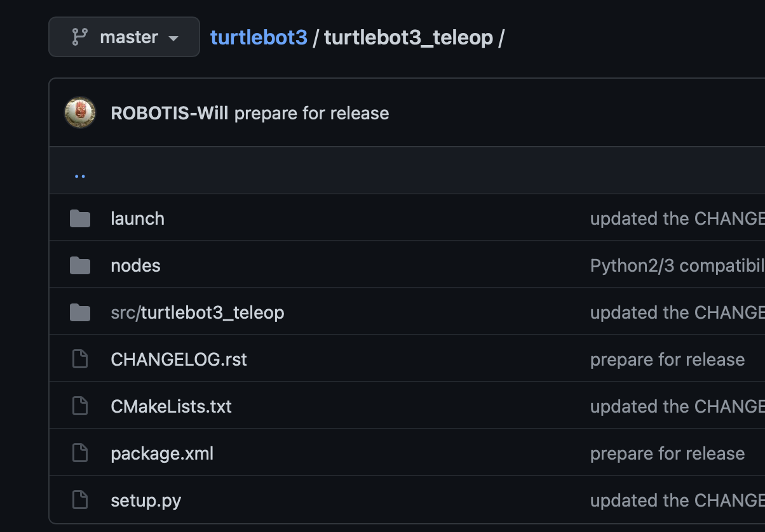Open the turtlebot3 repository breadcrumb link
Screen dimensions: 765x532
point(259,37)
